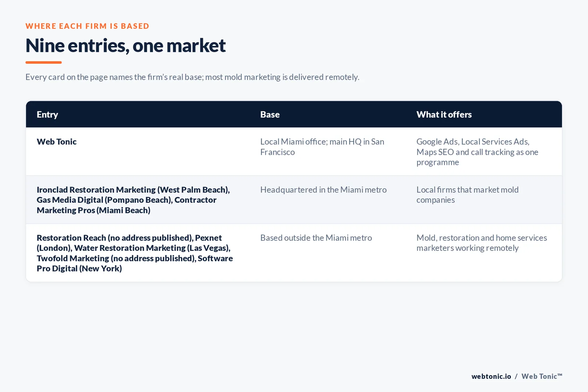The width and height of the screenshot is (588, 392).
Task: Click the Base column header
Action: (x=270, y=115)
